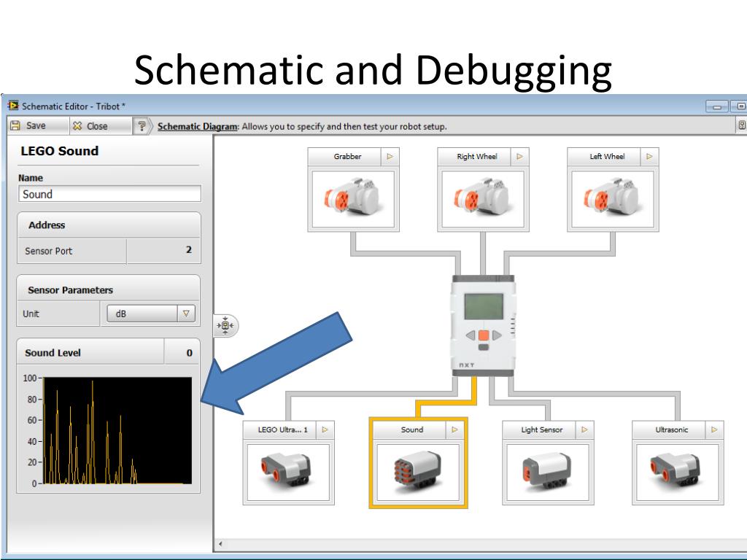Select the NXT brick in the diagram
Screen dimensions: 747x560
(x=483, y=326)
